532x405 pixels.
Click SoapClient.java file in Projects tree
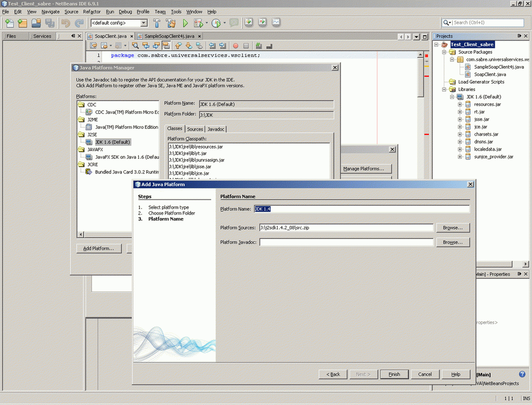pyautogui.click(x=490, y=75)
